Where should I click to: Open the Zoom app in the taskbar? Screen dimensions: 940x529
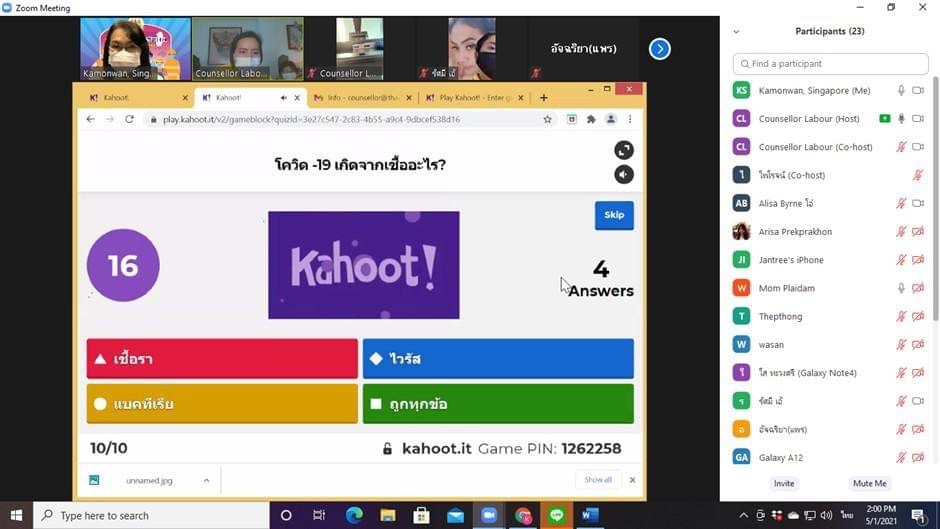coord(489,515)
